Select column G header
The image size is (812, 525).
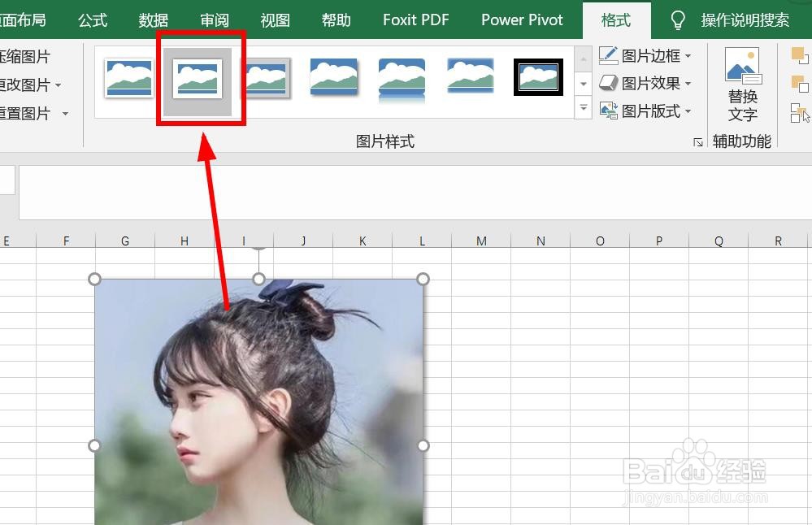125,241
